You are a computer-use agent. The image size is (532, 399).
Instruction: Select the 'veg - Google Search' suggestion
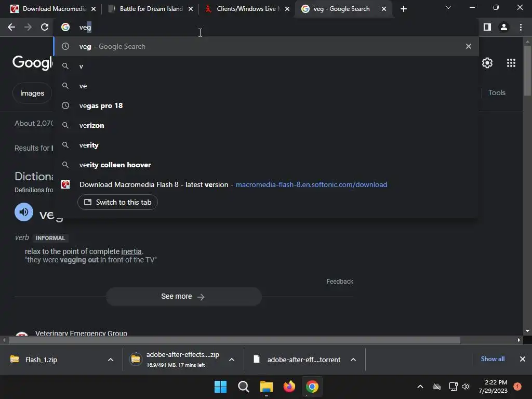tap(266, 46)
